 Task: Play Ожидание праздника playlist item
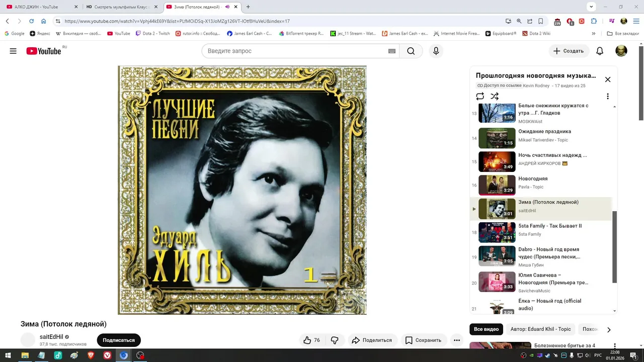click(541, 138)
